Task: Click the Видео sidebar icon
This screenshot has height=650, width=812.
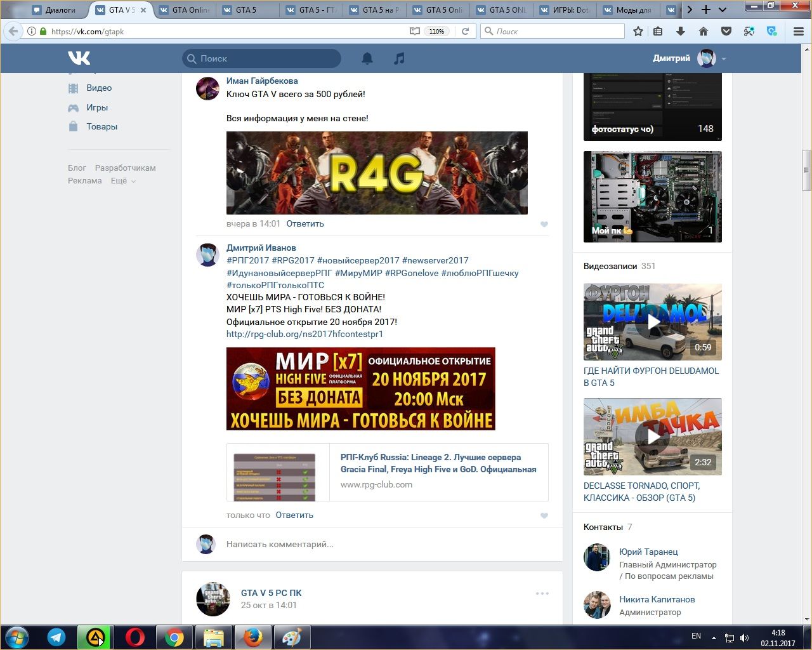Action: [x=74, y=88]
